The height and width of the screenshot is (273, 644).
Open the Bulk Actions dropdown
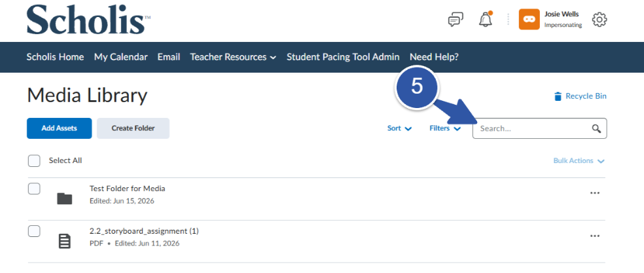coord(579,161)
